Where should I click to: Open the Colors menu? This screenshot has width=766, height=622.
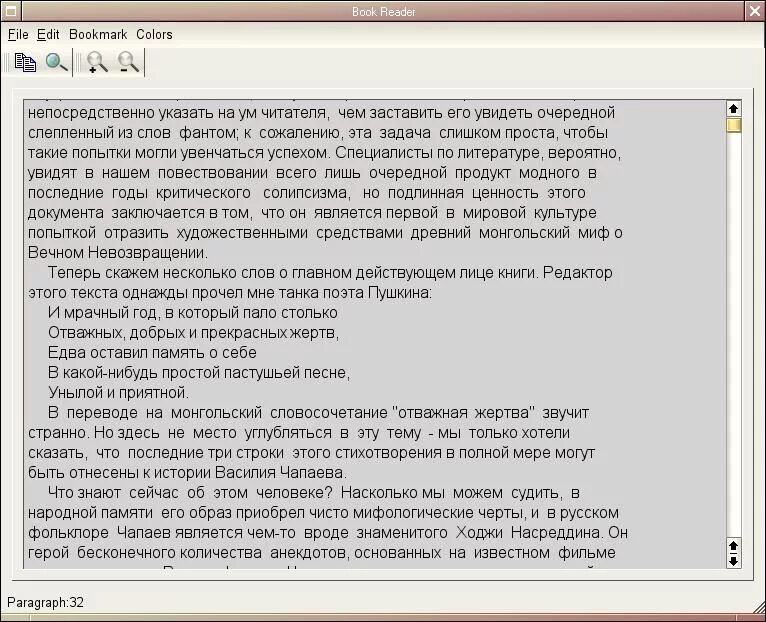pyautogui.click(x=154, y=35)
